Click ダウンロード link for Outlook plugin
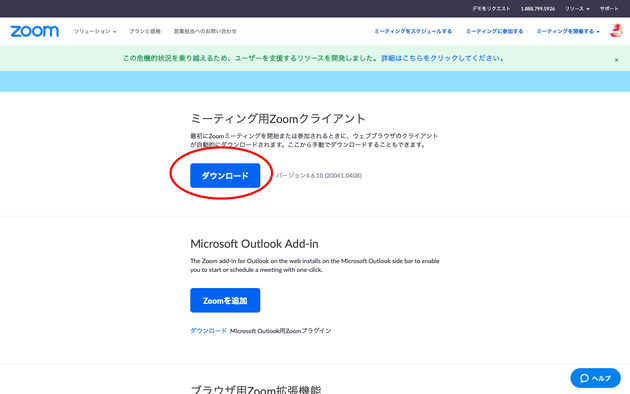630x394 pixels. pos(209,331)
